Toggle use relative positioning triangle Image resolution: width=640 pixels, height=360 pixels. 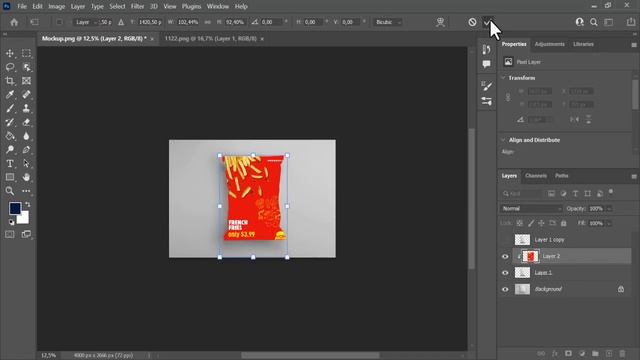coord(121,22)
